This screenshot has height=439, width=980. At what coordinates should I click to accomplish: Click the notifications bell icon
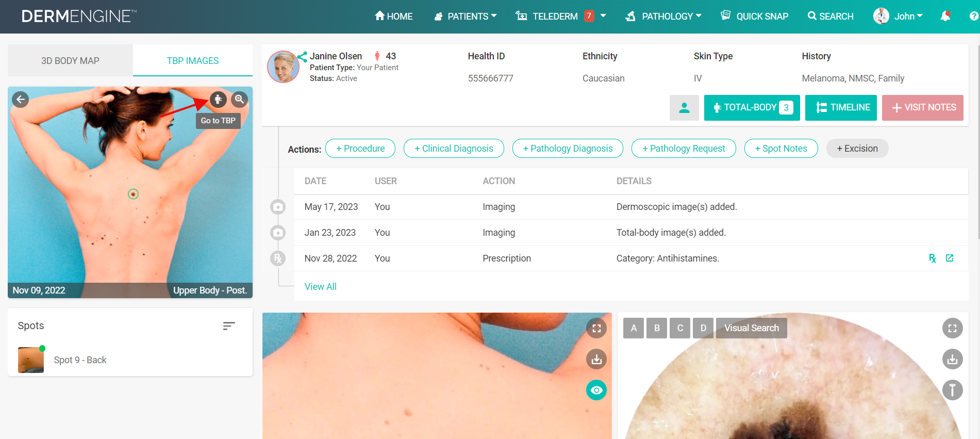(x=945, y=17)
